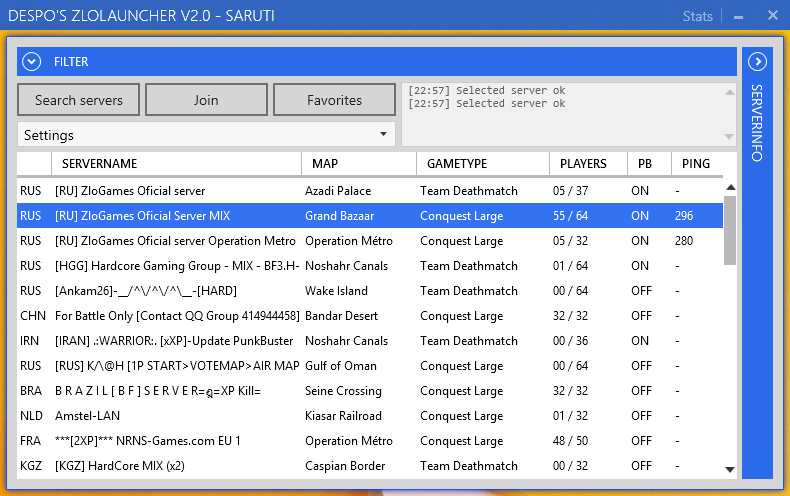The image size is (790, 496).
Task: Click 'Kiasar Railroad' map cell
Action: click(343, 416)
